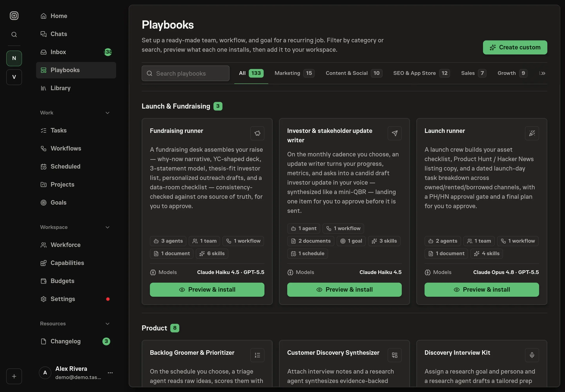Click the Launch runner party popper icon
The height and width of the screenshot is (392, 565).
(x=532, y=133)
